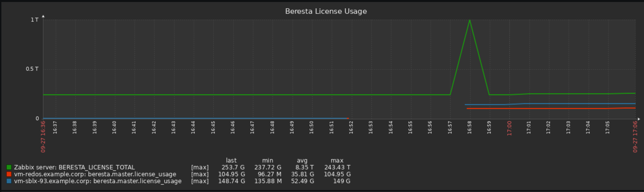Click the x-axis arrowhead at right end

coord(639,119)
